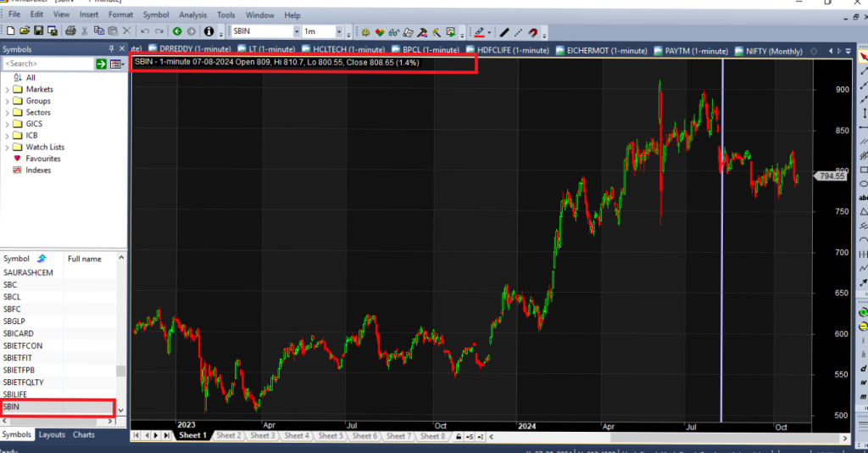The height and width of the screenshot is (453, 868).
Task: Click the green Back navigation arrow
Action: (177, 31)
